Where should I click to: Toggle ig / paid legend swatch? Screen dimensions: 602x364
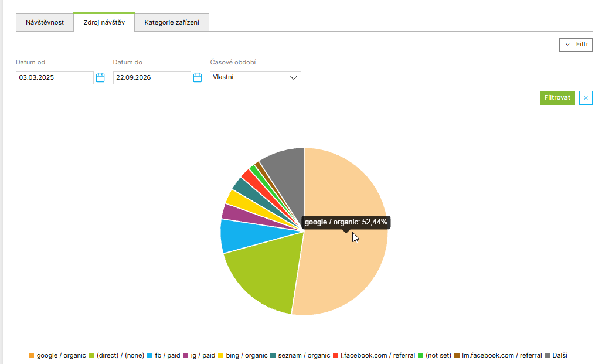coord(186,356)
